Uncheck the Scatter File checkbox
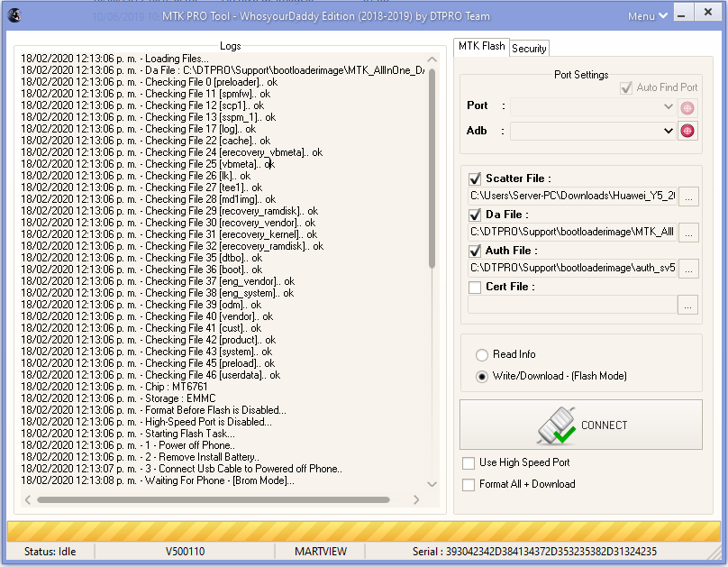Screen dimensions: 728x567 click(x=475, y=178)
